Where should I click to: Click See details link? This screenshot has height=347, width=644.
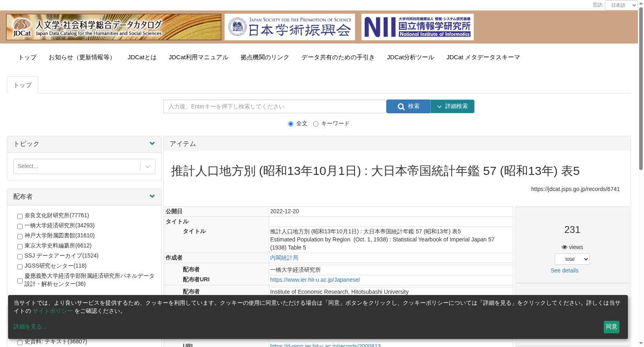pos(564,270)
